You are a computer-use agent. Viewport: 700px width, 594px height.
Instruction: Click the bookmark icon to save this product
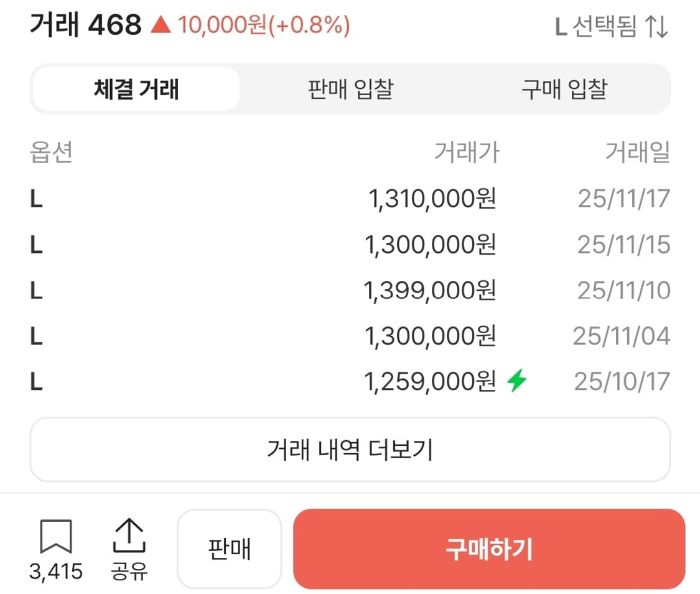(x=57, y=537)
